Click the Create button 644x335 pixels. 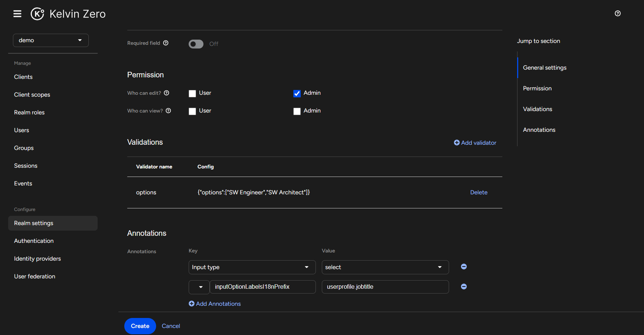click(x=140, y=326)
